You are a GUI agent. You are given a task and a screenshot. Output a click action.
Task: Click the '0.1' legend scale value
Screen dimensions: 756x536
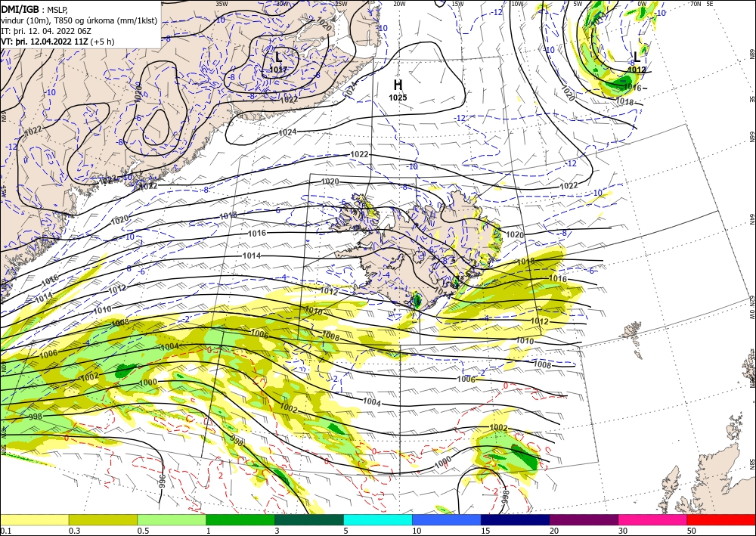click(x=5, y=531)
